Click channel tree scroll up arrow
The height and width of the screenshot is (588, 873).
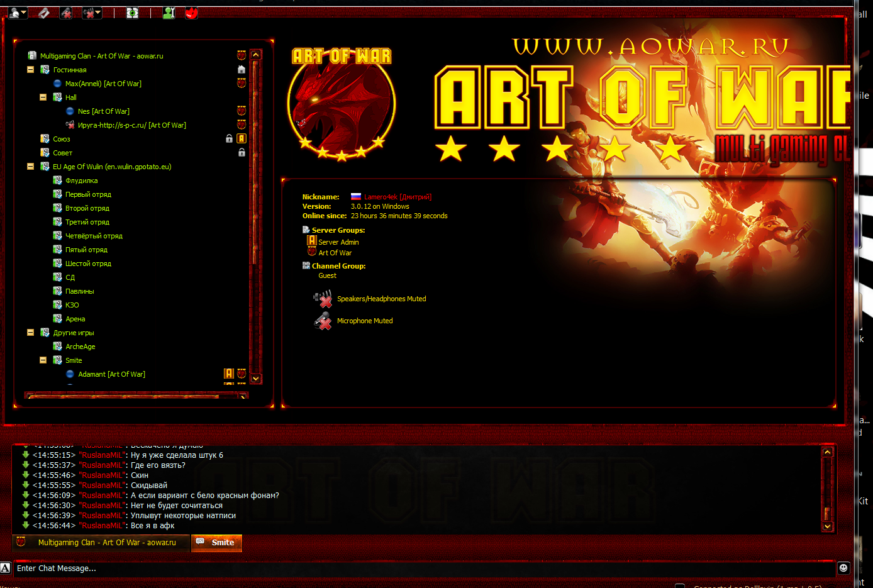[255, 55]
